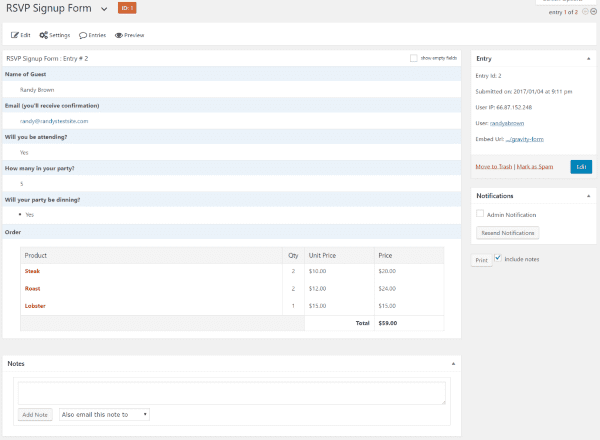Click the Qty column header
600x440 pixels.
pyautogui.click(x=293, y=256)
